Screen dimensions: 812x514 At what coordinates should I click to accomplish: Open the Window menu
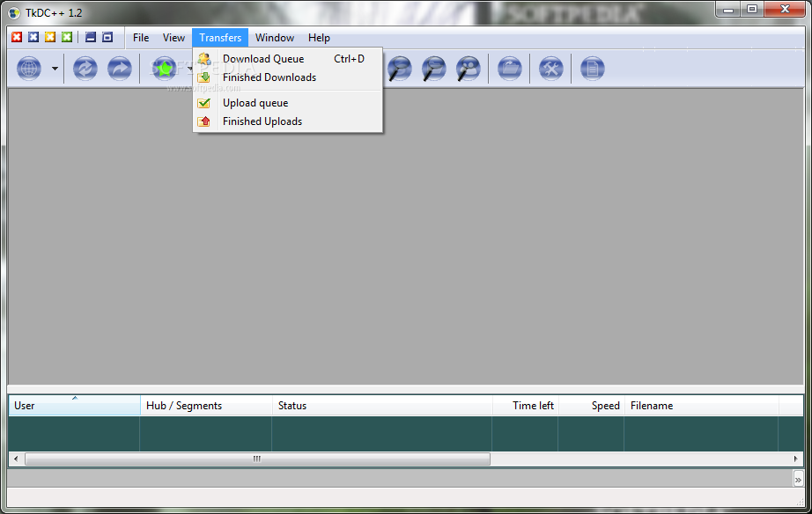click(x=275, y=38)
